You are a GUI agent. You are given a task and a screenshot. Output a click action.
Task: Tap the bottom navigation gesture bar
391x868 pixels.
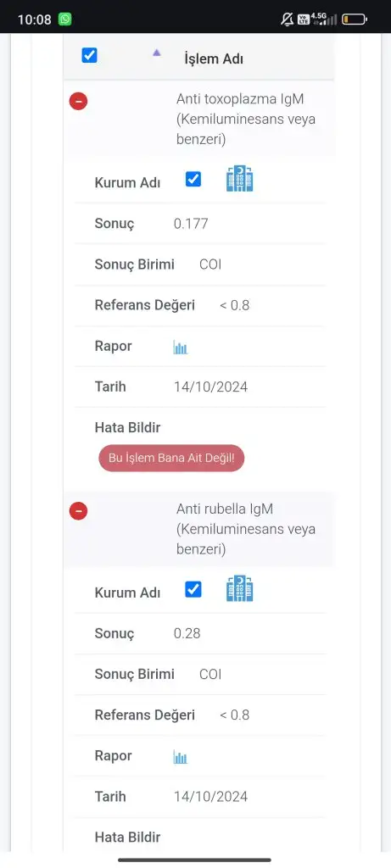[x=194, y=860]
